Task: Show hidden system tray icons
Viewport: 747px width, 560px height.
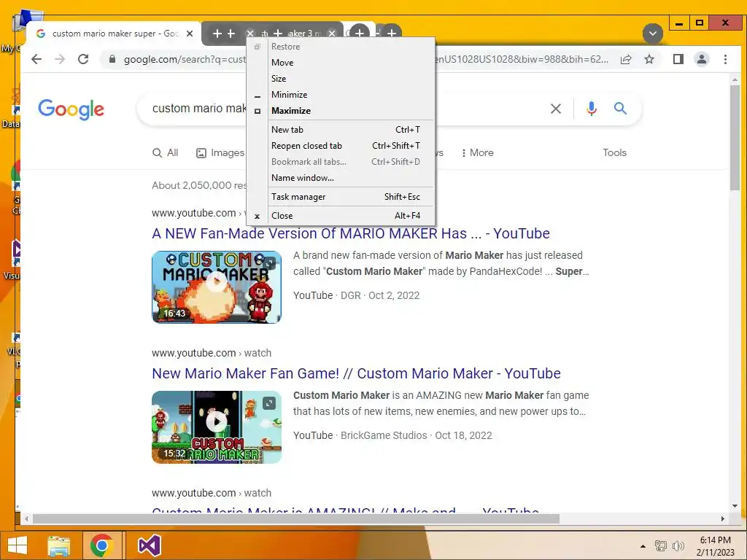Action: [643, 546]
